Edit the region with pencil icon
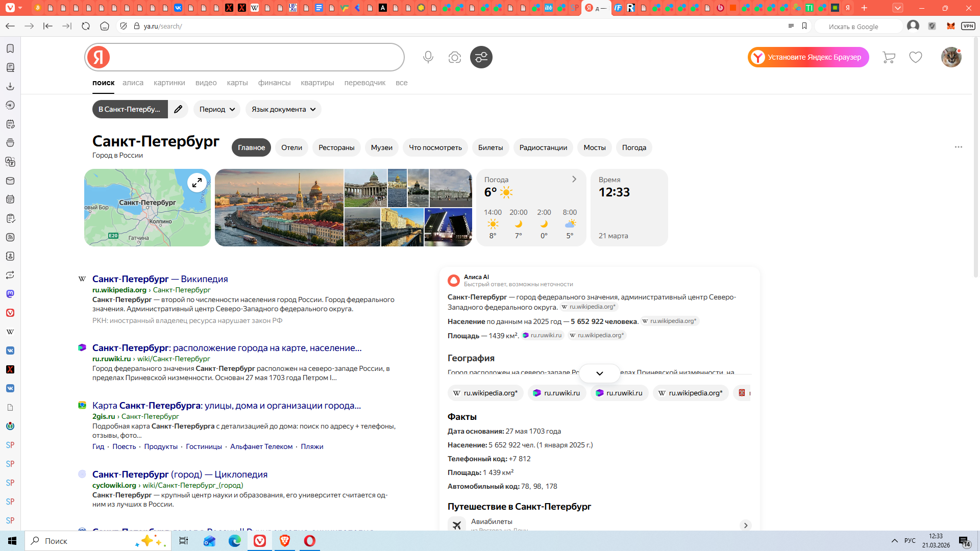The image size is (980, 551). click(x=178, y=109)
